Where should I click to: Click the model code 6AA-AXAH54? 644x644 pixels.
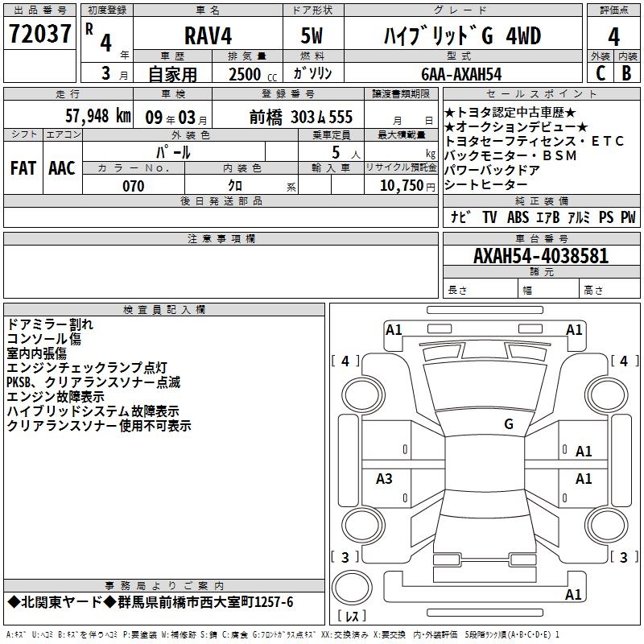pos(460,74)
